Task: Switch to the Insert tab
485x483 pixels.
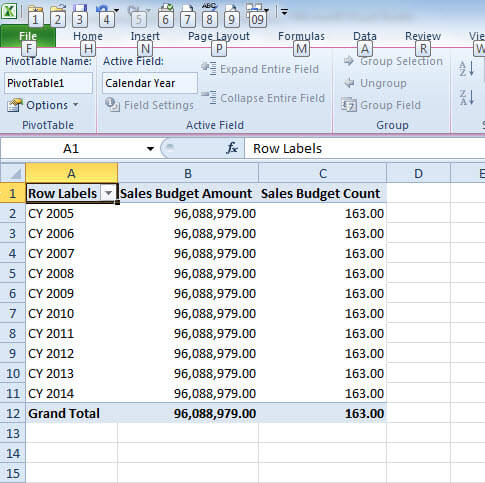Action: coord(145,36)
